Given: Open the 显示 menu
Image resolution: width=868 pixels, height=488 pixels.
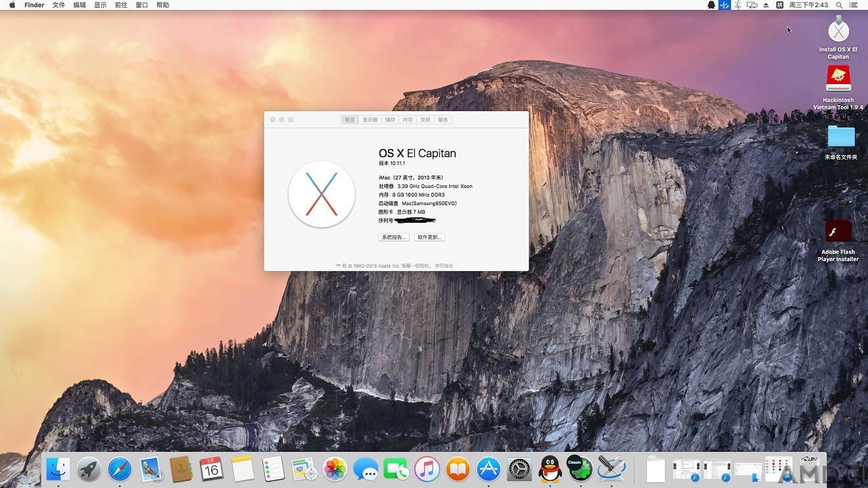Looking at the screenshot, I should [100, 5].
